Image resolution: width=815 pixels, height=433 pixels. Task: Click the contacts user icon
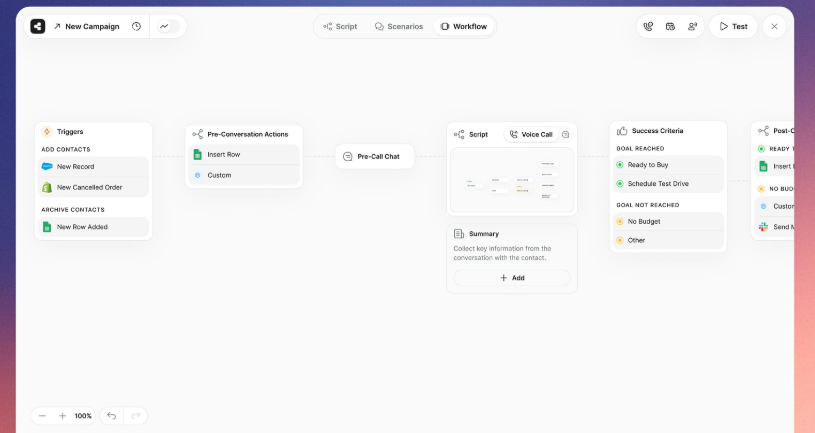(692, 27)
